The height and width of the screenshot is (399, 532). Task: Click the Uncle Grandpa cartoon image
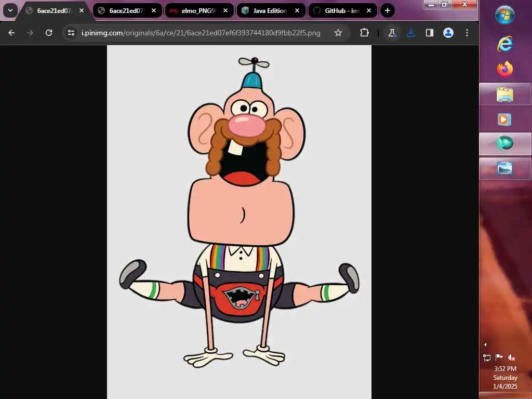239,222
